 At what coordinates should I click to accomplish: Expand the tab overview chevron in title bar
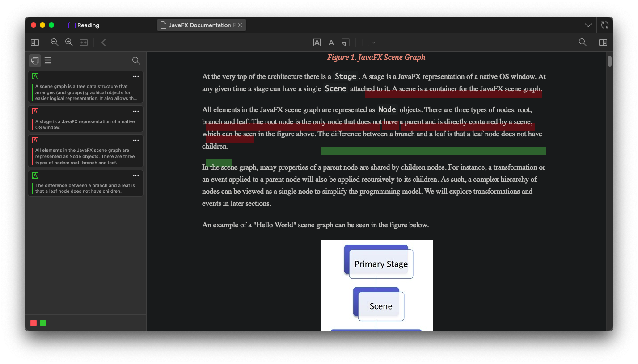click(x=588, y=25)
